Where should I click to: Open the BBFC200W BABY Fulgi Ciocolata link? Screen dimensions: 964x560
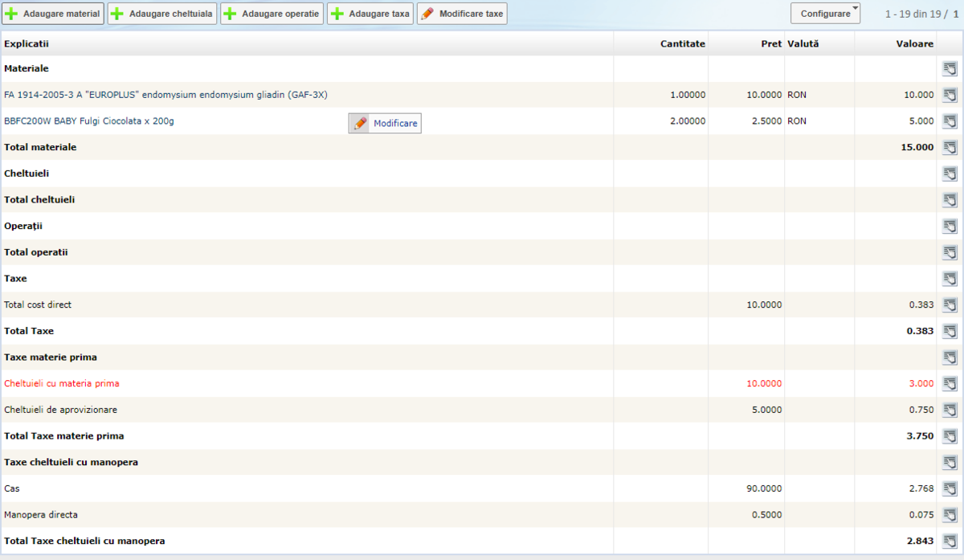pos(89,121)
